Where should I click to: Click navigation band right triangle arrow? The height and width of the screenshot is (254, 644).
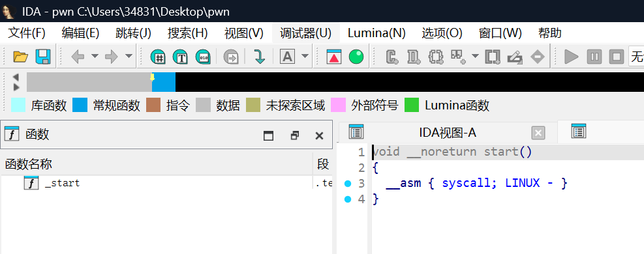(16, 87)
